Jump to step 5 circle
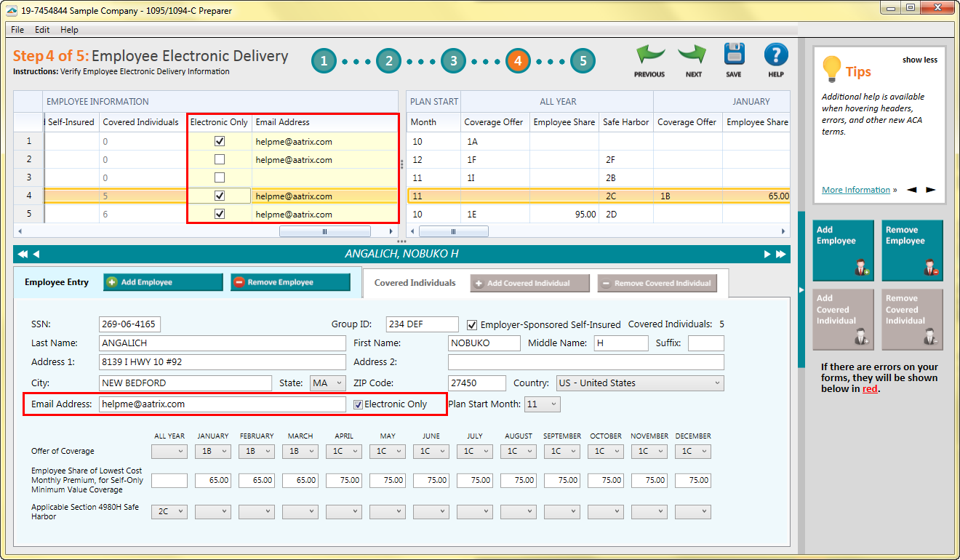 click(583, 61)
